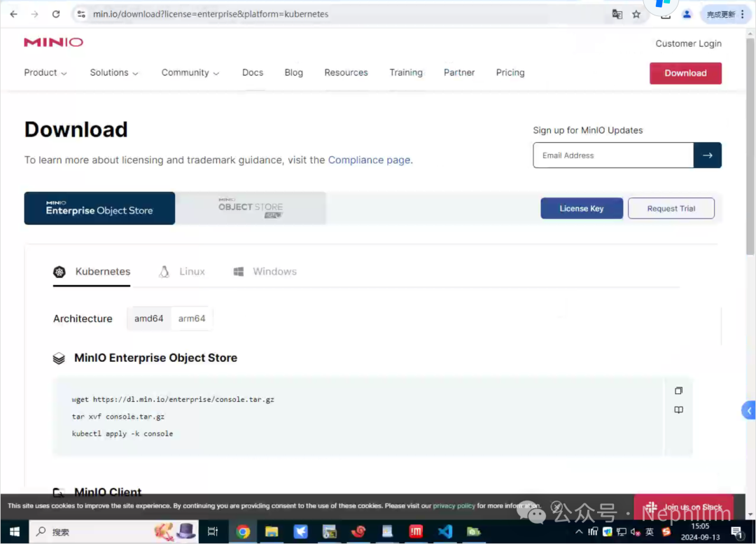Expand the Product menu
This screenshot has height=544, width=756.
(x=45, y=73)
